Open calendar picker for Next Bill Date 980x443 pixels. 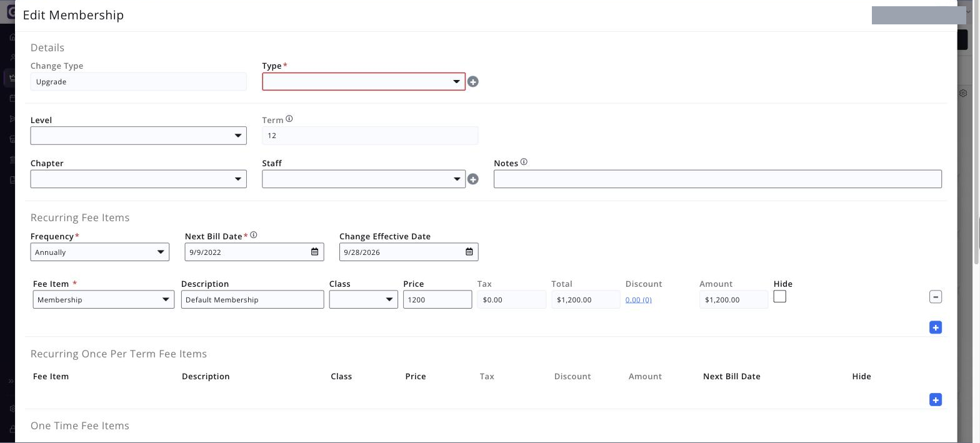pos(315,252)
